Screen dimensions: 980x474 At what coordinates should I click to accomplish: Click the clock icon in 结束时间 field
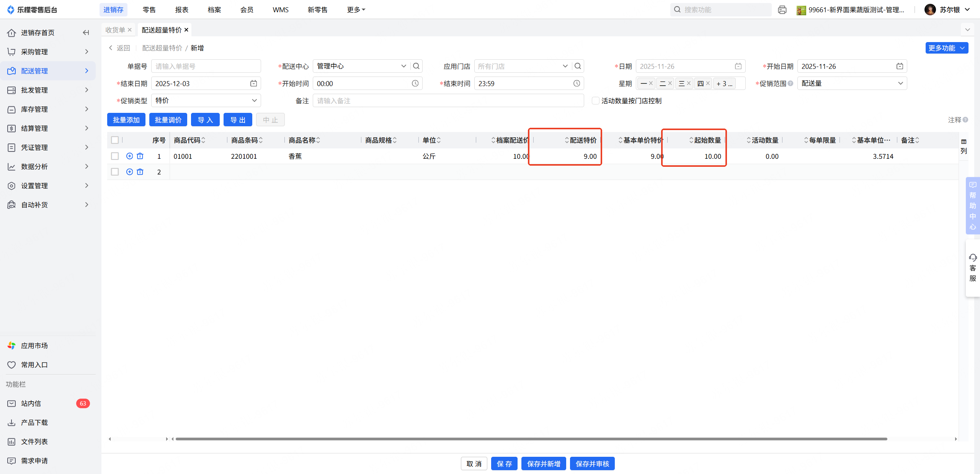(577, 83)
